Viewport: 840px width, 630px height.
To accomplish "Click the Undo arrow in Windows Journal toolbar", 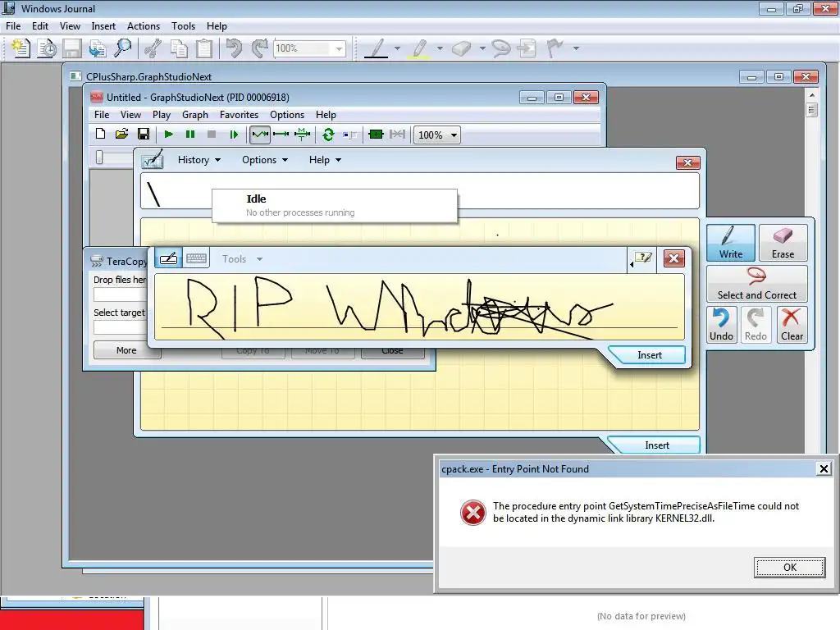I will [x=234, y=48].
